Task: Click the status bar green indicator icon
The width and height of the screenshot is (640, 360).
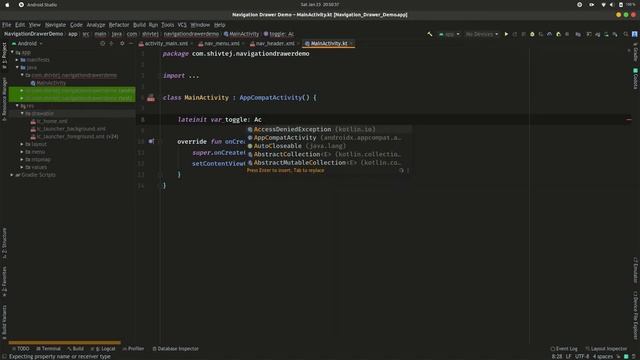Action: click(626, 356)
